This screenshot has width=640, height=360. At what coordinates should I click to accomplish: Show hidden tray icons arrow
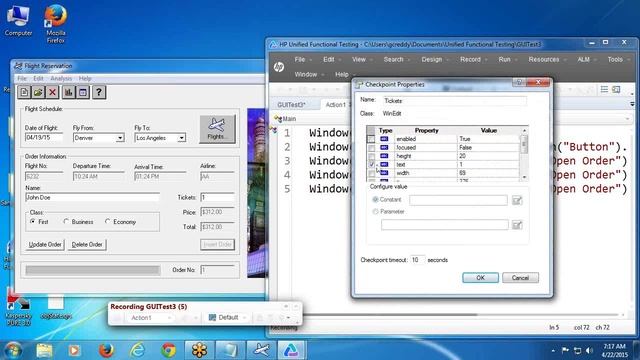tap(553, 350)
